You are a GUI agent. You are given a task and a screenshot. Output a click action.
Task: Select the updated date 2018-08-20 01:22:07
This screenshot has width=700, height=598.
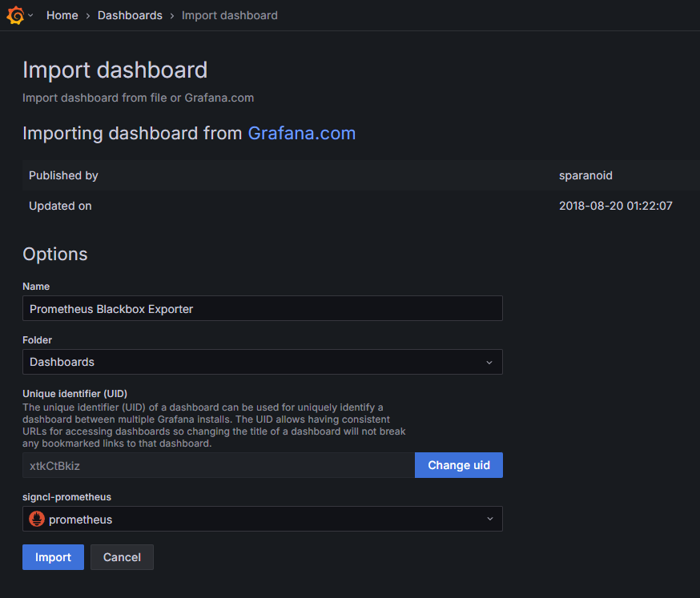coord(616,206)
